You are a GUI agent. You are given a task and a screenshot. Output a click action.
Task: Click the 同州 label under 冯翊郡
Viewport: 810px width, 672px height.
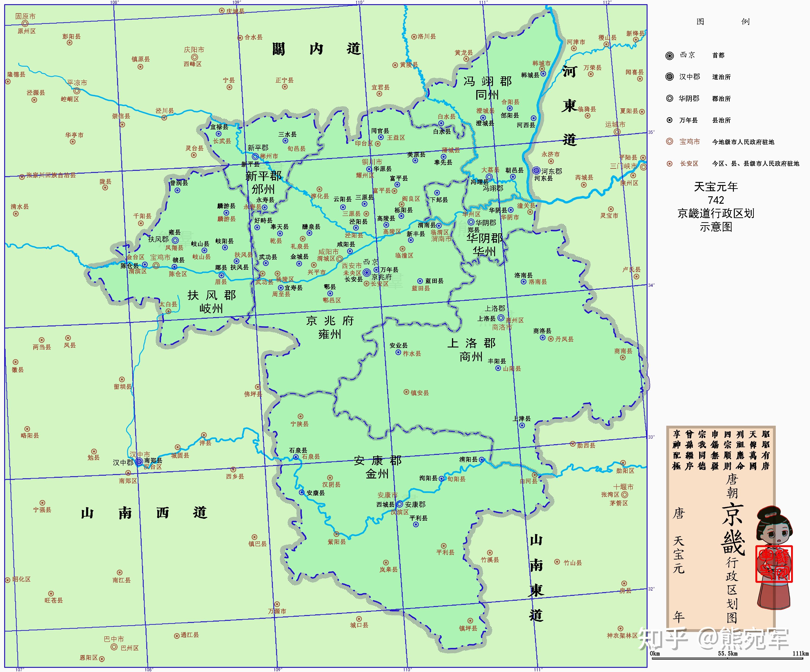(x=487, y=94)
